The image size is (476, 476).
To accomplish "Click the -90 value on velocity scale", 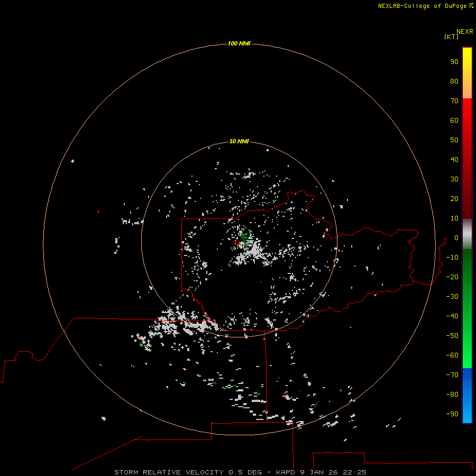I will point(452,414).
